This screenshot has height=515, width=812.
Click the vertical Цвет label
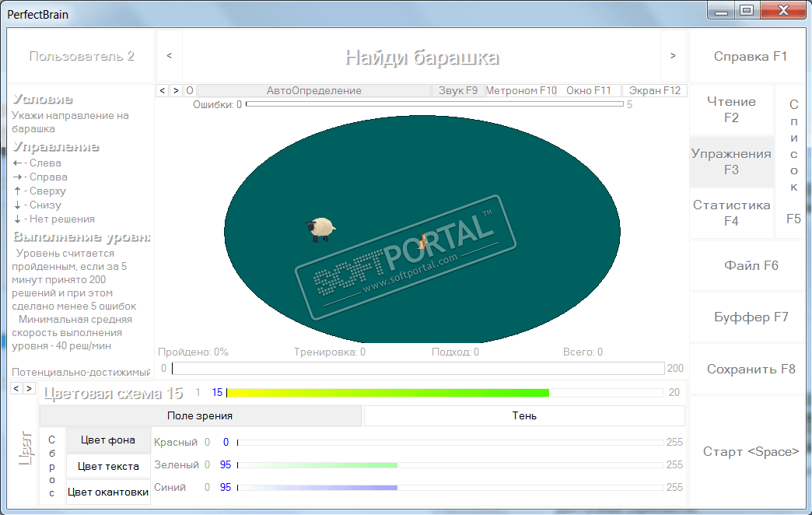tap(25, 447)
